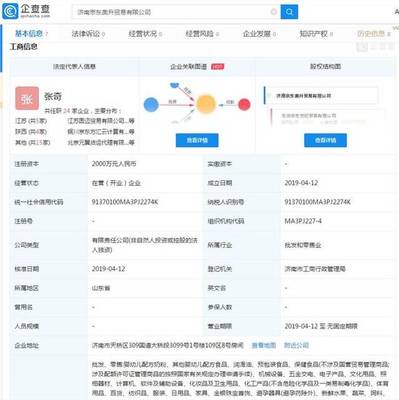Click the 山东省 region value
The height and width of the screenshot is (400, 399).
pos(101,288)
